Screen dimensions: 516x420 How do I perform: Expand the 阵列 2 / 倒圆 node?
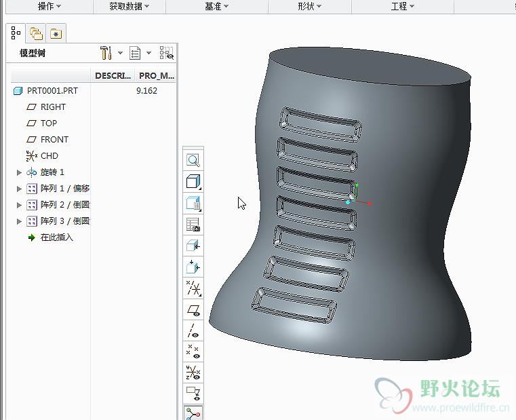click(19, 205)
